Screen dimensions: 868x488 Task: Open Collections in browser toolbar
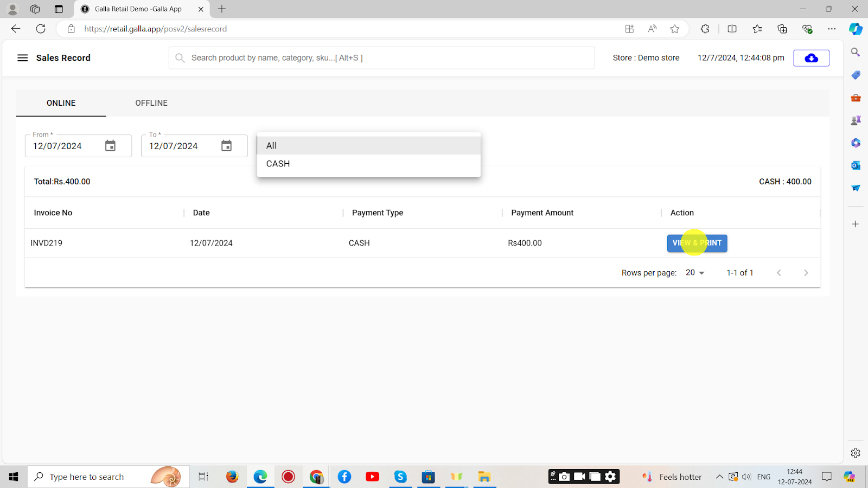click(x=782, y=29)
